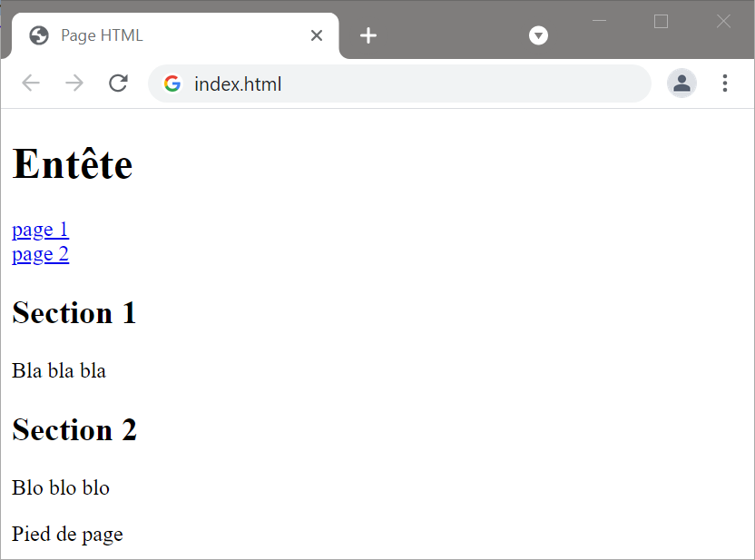Click the Google logo in address bar
755x560 pixels.
click(x=172, y=84)
